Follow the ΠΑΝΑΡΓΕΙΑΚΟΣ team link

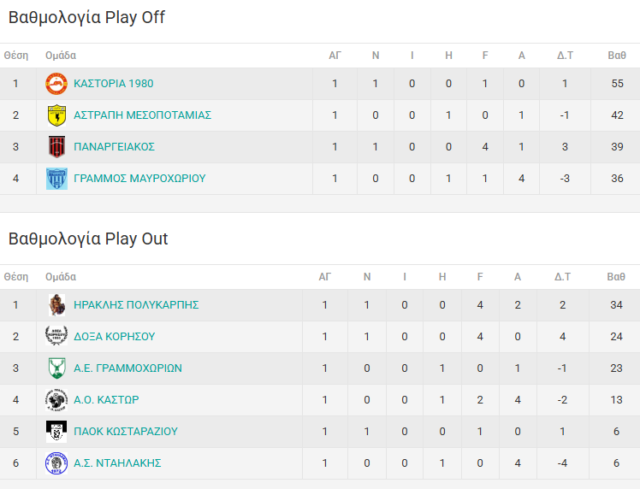click(114, 147)
